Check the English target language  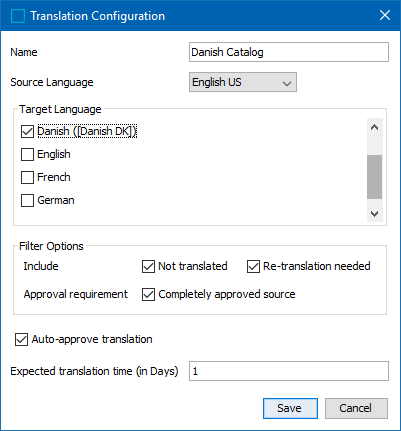coord(27,154)
